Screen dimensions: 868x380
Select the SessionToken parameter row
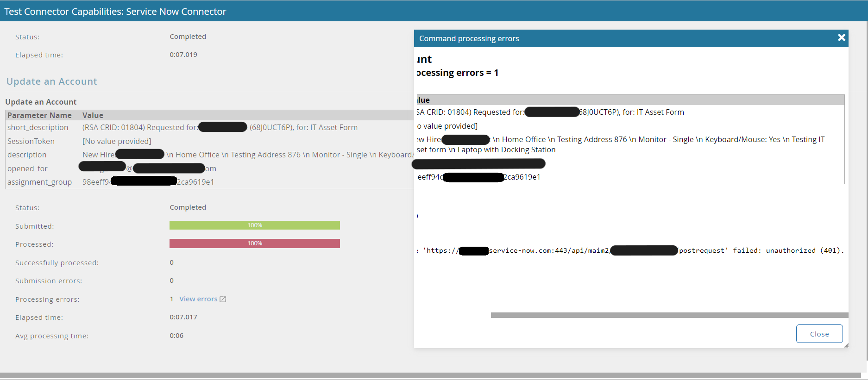coord(31,141)
